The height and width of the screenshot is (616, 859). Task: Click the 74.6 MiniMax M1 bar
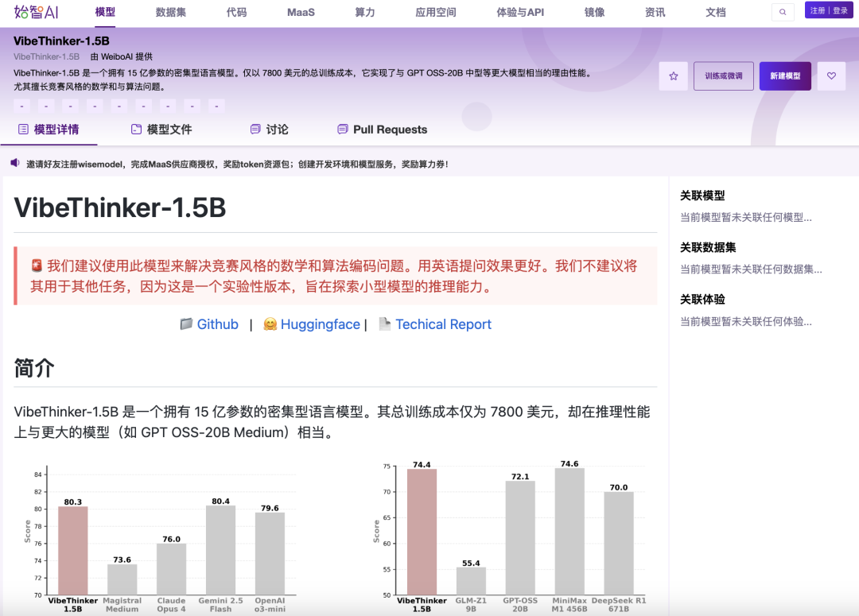(569, 531)
